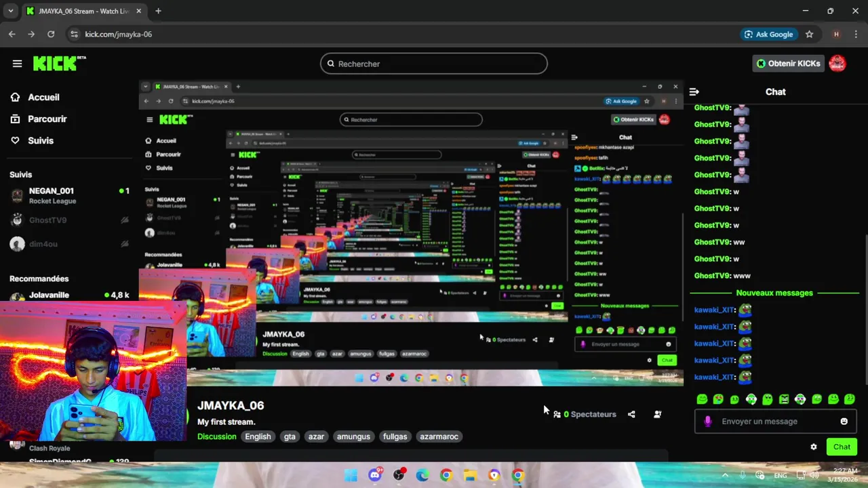The width and height of the screenshot is (868, 488).
Task: Click the Ask Google button
Action: point(768,34)
